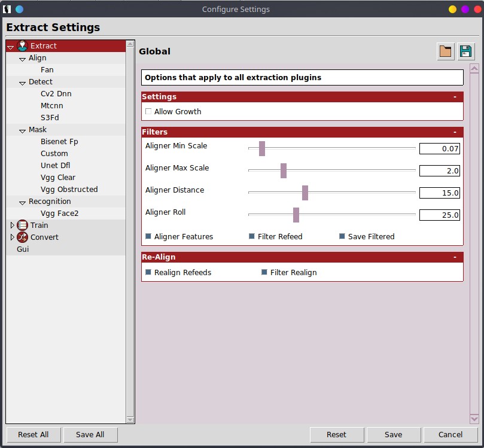Viewport: 484px width, 448px height.
Task: Collapse the Settings section header
Action: (302, 97)
